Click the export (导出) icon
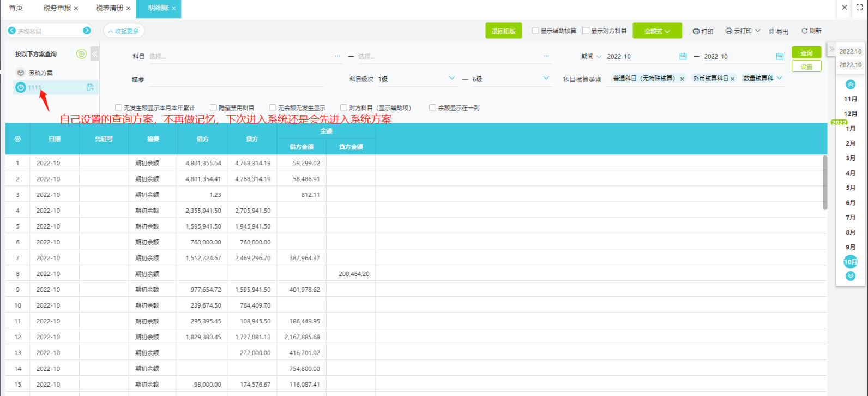 tap(771, 32)
